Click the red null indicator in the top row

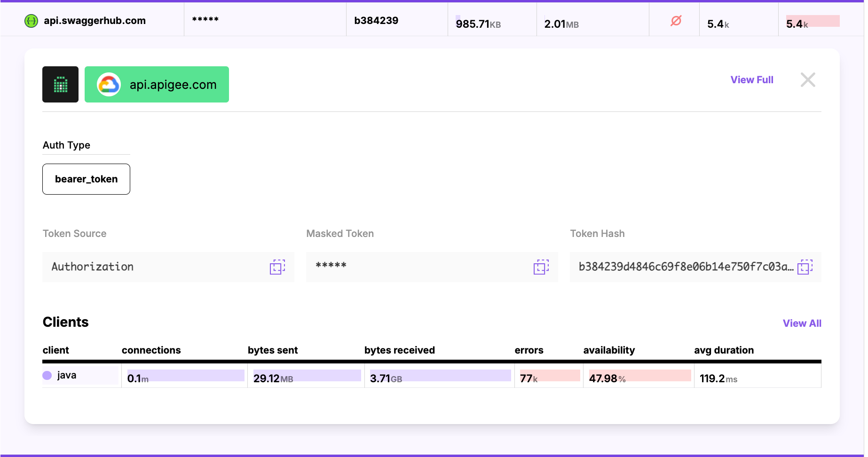point(676,20)
